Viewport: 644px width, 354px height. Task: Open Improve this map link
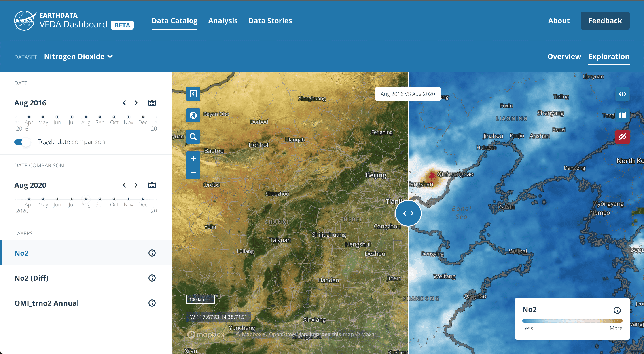click(331, 334)
